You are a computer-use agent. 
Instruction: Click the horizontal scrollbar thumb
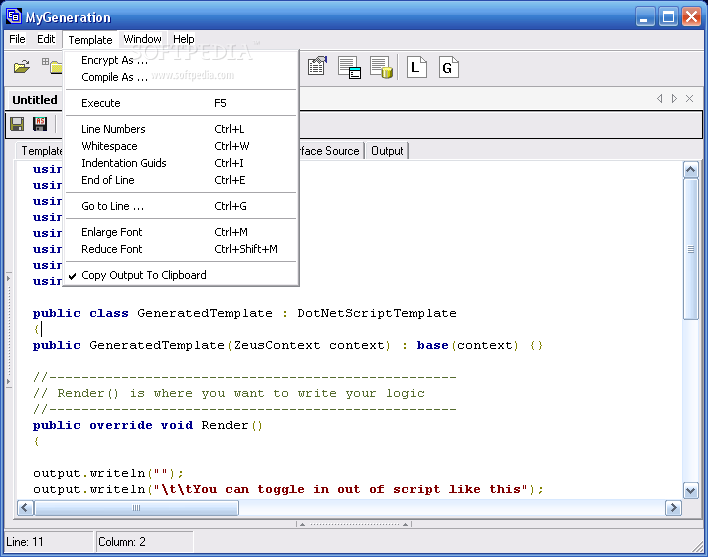tap(136, 508)
